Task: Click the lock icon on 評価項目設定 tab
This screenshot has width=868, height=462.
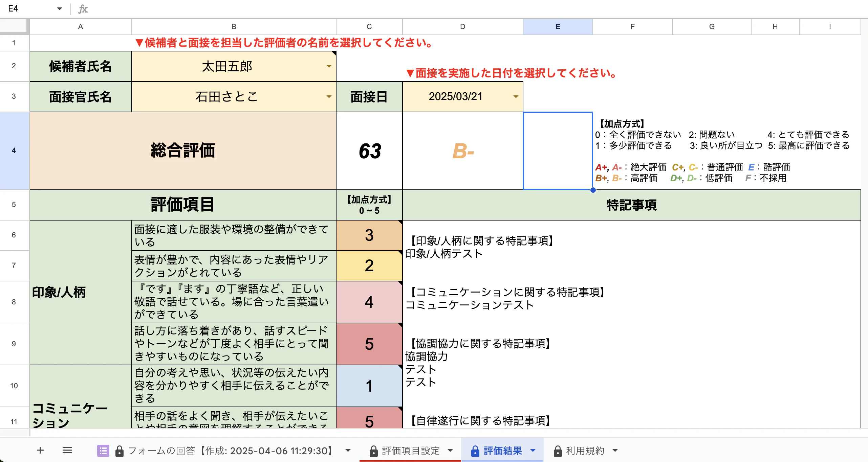Action: coord(373,451)
